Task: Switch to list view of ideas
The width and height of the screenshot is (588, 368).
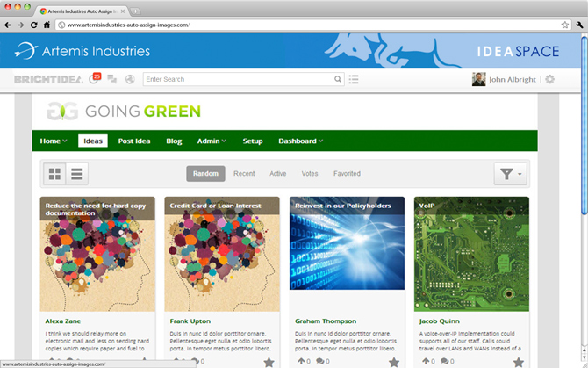Action: pyautogui.click(x=77, y=174)
